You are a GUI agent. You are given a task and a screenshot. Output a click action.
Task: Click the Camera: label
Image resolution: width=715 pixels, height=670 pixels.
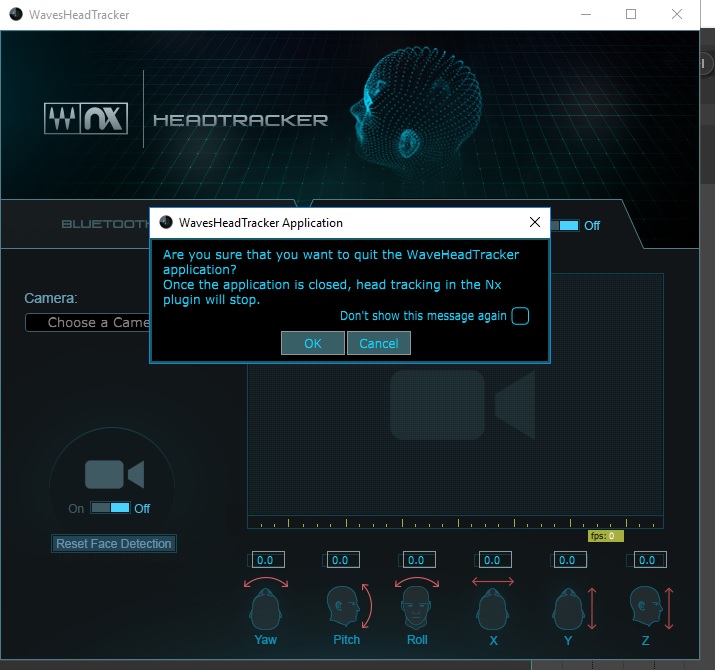[x=51, y=298]
